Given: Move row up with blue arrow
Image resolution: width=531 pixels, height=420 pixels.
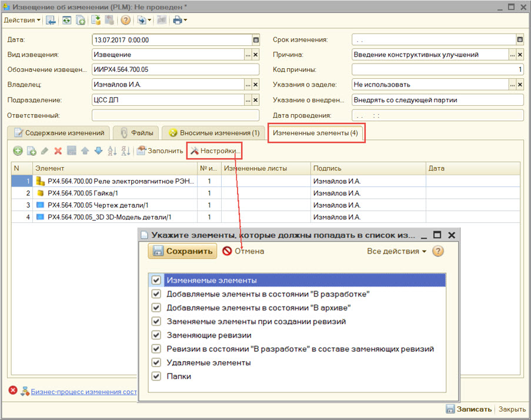Looking at the screenshot, I should (85, 151).
